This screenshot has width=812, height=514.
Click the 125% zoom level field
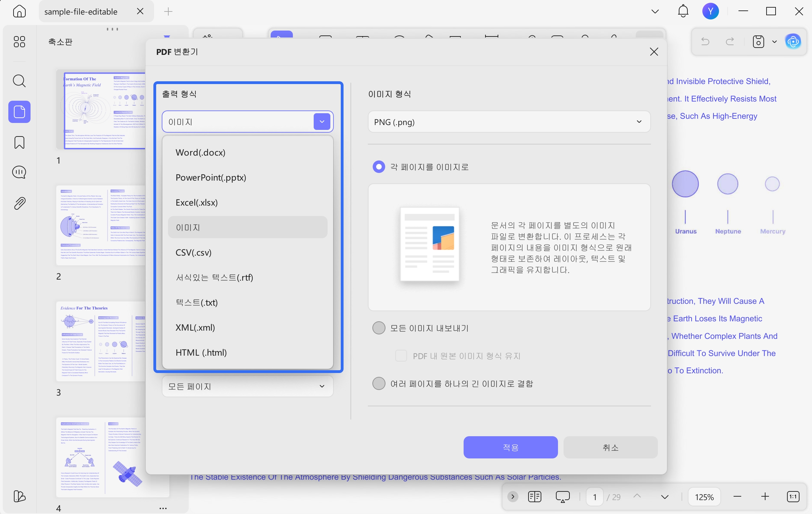point(704,497)
